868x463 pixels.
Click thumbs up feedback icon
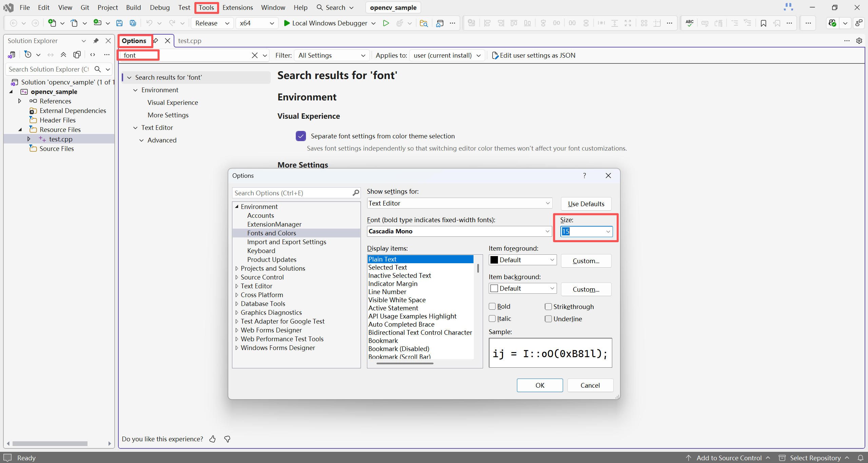coord(212,439)
